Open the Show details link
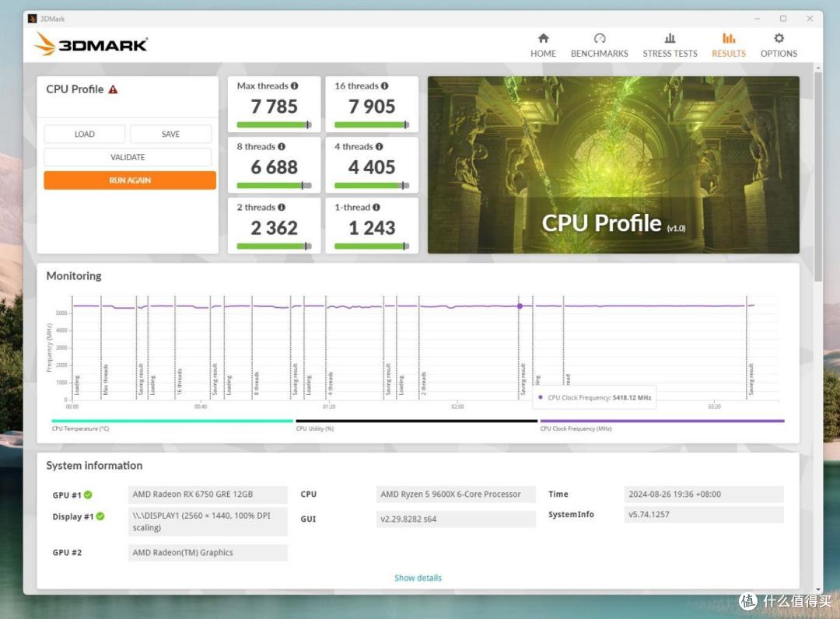840x619 pixels. (418, 578)
